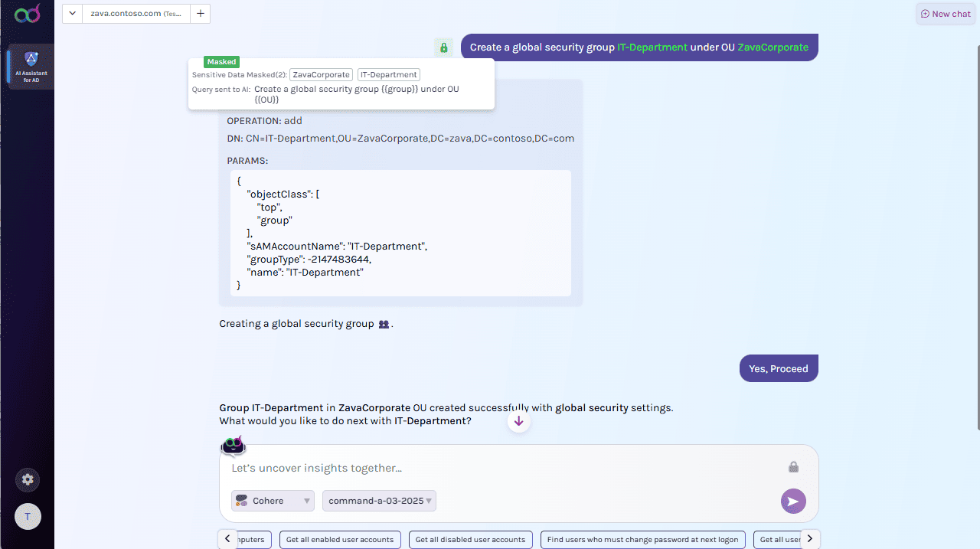Open AI Assistant for AD sidebar item
Screen dimensions: 980x549
31,67
